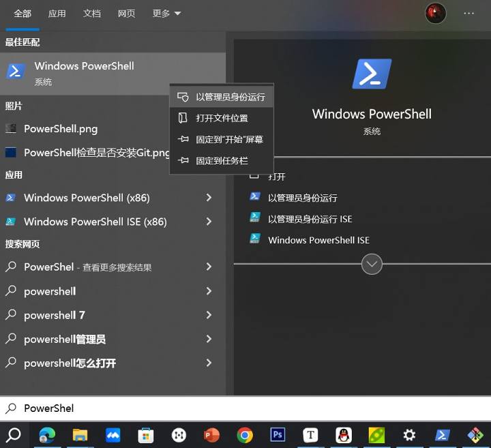Open Microsoft Edge from the taskbar

[47, 435]
